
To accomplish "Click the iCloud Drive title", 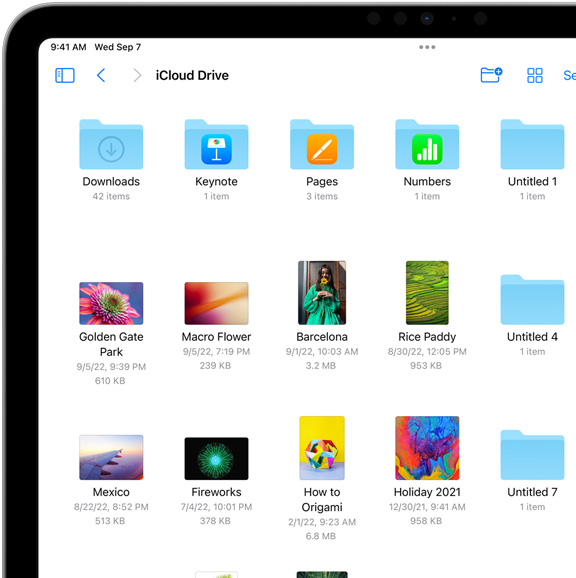I will click(x=192, y=76).
